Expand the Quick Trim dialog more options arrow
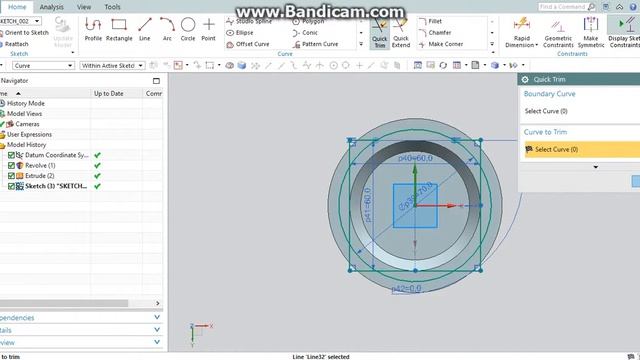This screenshot has width=640, height=360. (x=596, y=167)
